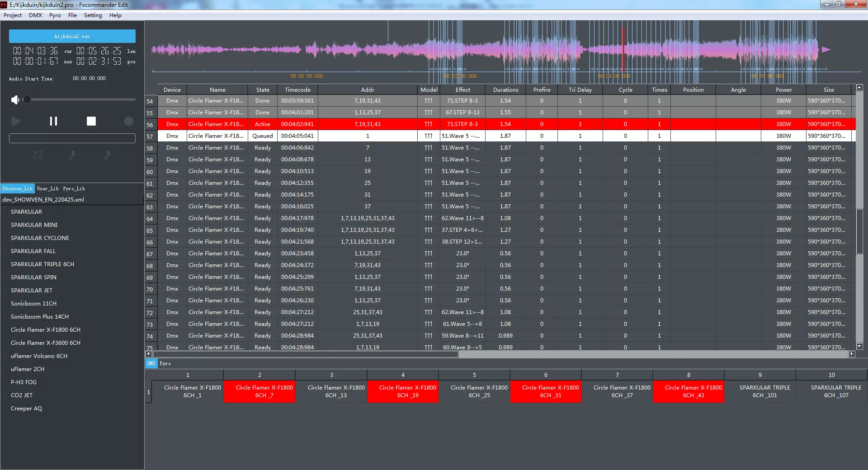The image size is (868, 470).
Task: Open the Pyro menu
Action: point(55,15)
